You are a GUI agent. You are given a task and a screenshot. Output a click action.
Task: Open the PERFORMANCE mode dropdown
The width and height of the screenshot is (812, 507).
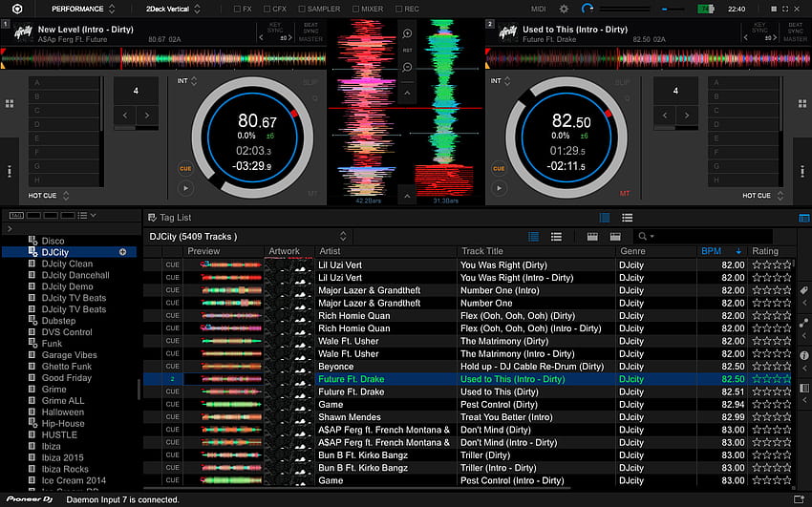pyautogui.click(x=83, y=9)
